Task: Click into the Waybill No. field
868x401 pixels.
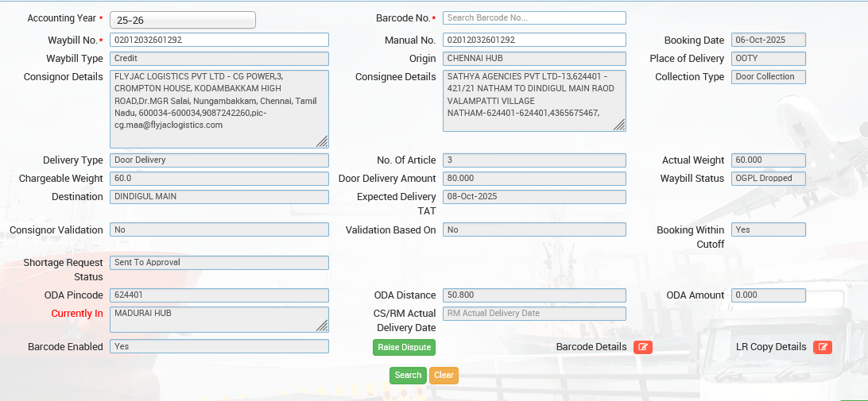Action: (x=219, y=40)
